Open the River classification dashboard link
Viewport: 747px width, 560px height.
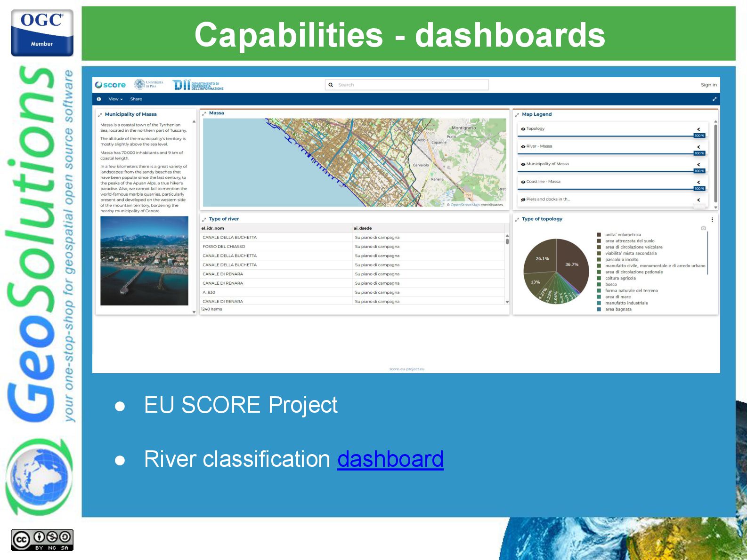tap(390, 459)
